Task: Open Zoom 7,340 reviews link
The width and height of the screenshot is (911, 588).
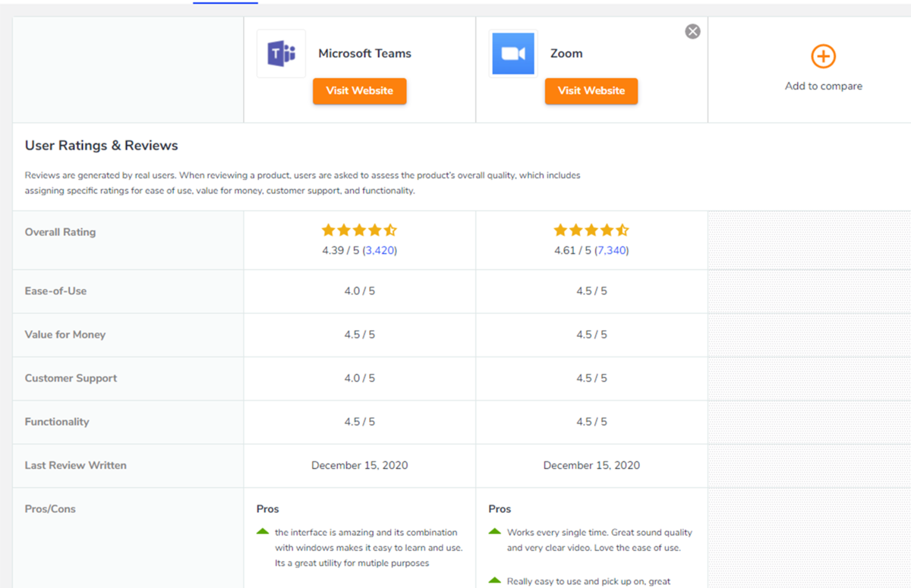Action: click(612, 250)
